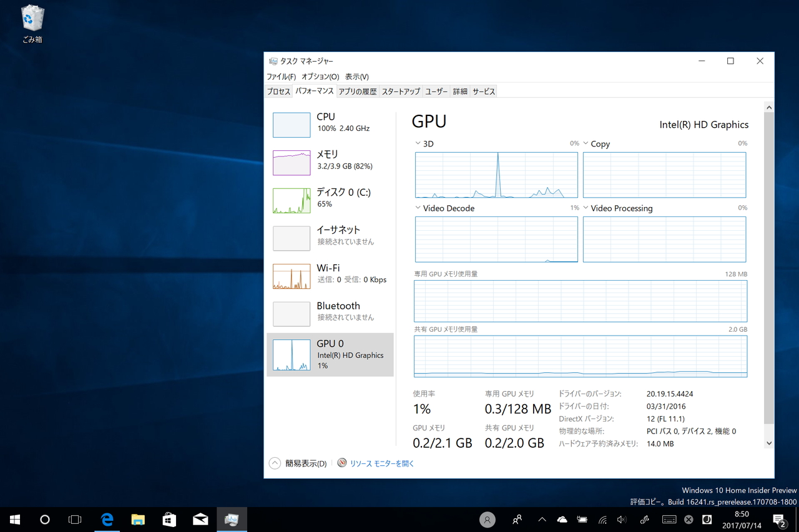Select ディスク 0 (C:) in the sidebar
Viewport: 799px width, 532px height.
click(330, 200)
